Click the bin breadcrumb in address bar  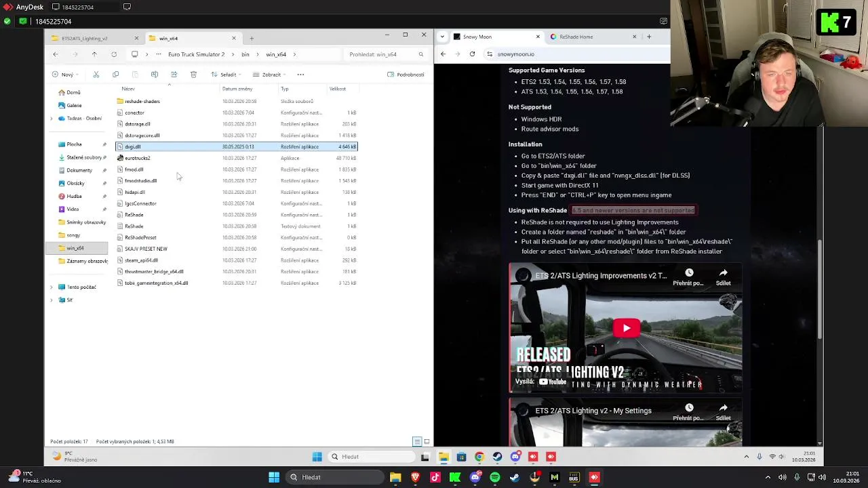tap(245, 54)
